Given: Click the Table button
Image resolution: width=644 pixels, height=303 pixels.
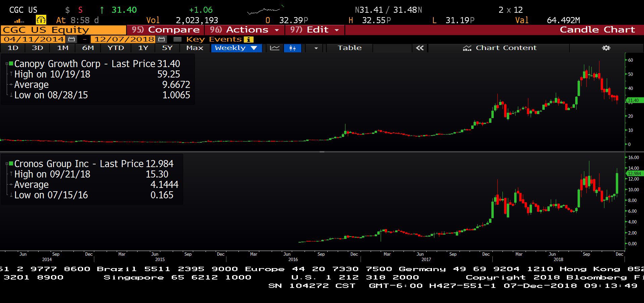Looking at the screenshot, I should pyautogui.click(x=350, y=48).
